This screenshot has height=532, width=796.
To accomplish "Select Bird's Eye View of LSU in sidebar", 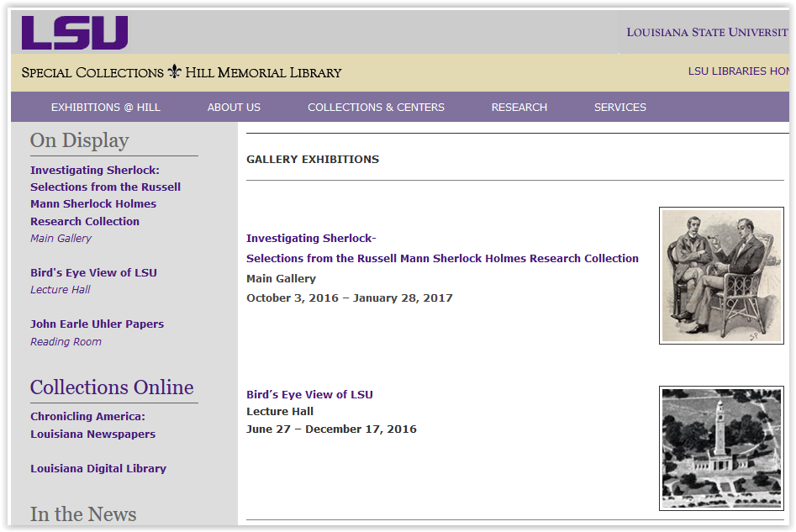I will (x=92, y=272).
